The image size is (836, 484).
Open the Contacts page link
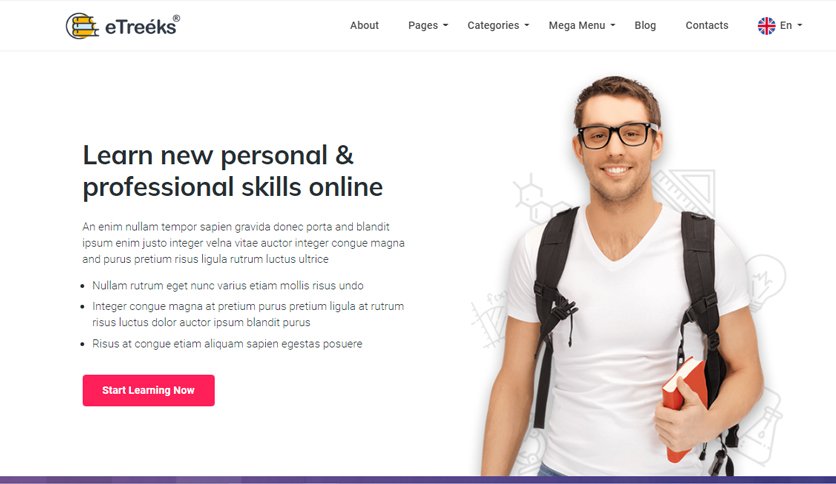706,26
